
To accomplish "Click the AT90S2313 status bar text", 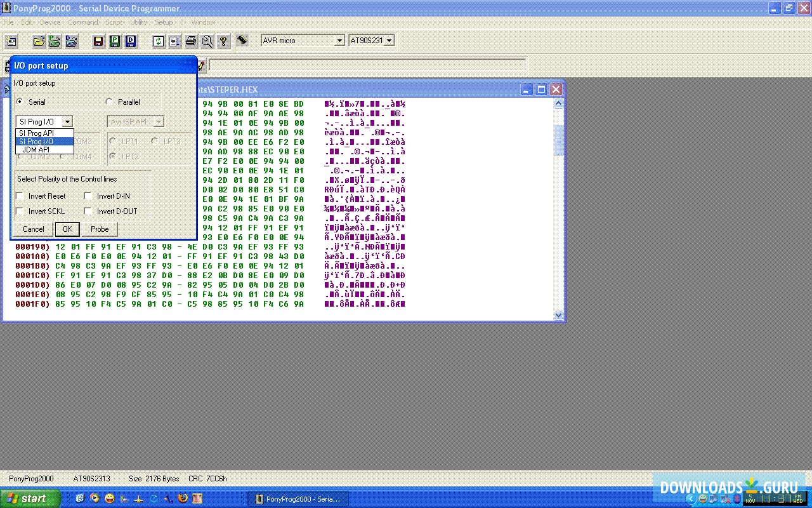I will (x=91, y=479).
